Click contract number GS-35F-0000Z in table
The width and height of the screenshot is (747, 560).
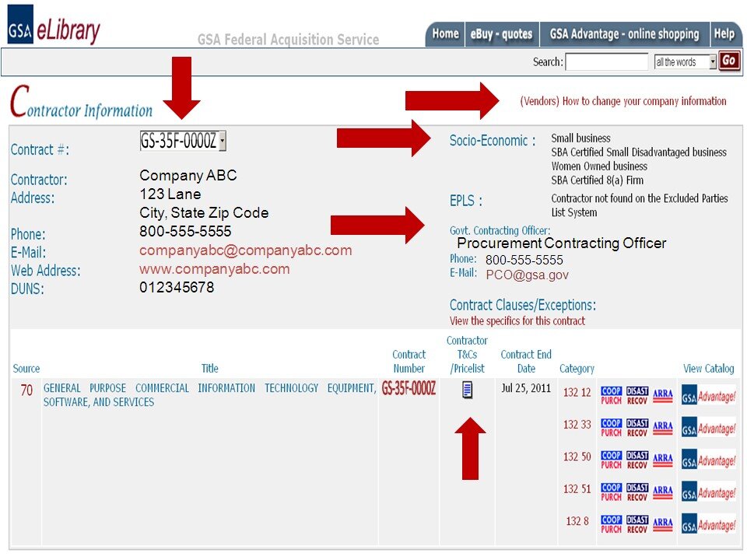(x=409, y=389)
